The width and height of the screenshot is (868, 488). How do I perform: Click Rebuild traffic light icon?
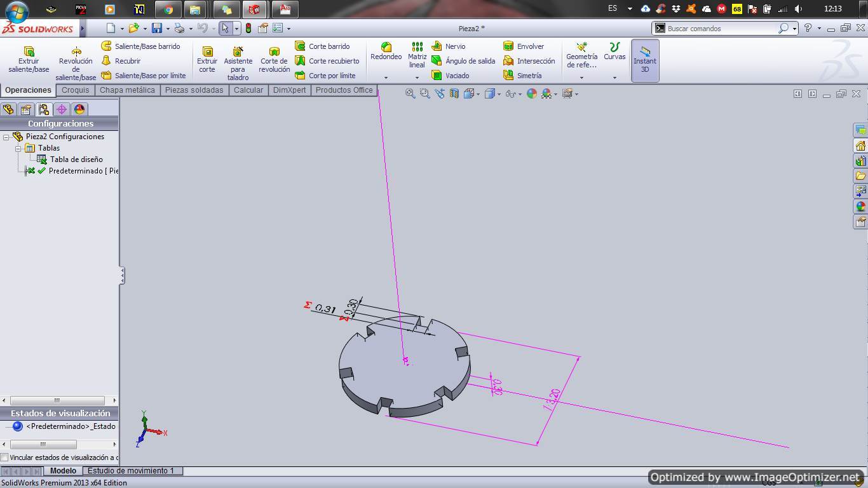[x=248, y=28]
